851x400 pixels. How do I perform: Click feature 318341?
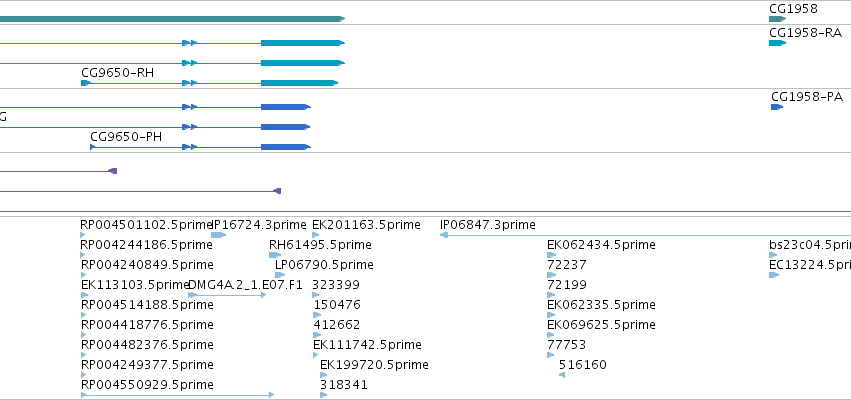344,385
